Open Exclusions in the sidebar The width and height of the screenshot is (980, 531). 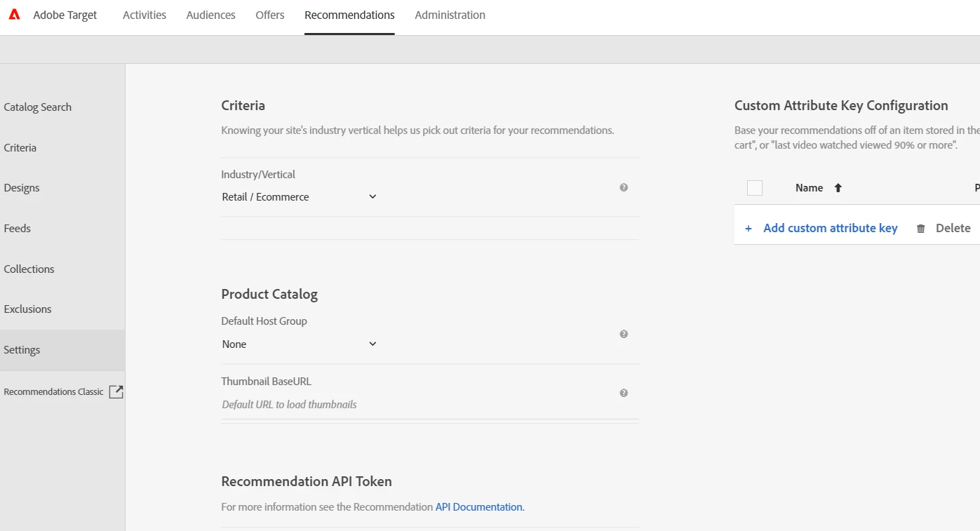(28, 309)
